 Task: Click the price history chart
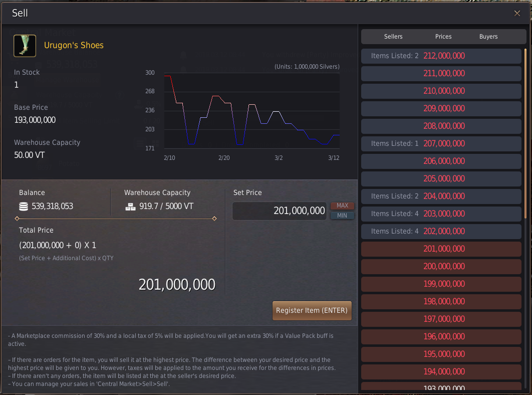(x=252, y=111)
